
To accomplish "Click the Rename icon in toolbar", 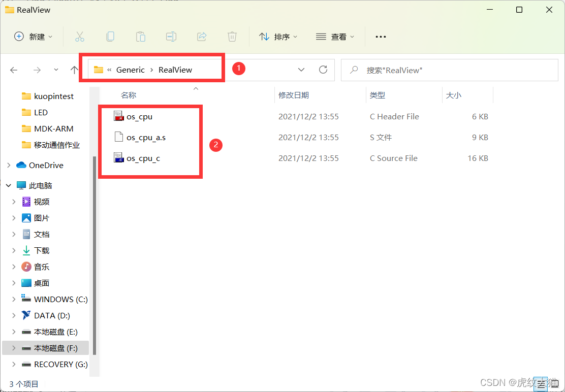I will point(171,37).
